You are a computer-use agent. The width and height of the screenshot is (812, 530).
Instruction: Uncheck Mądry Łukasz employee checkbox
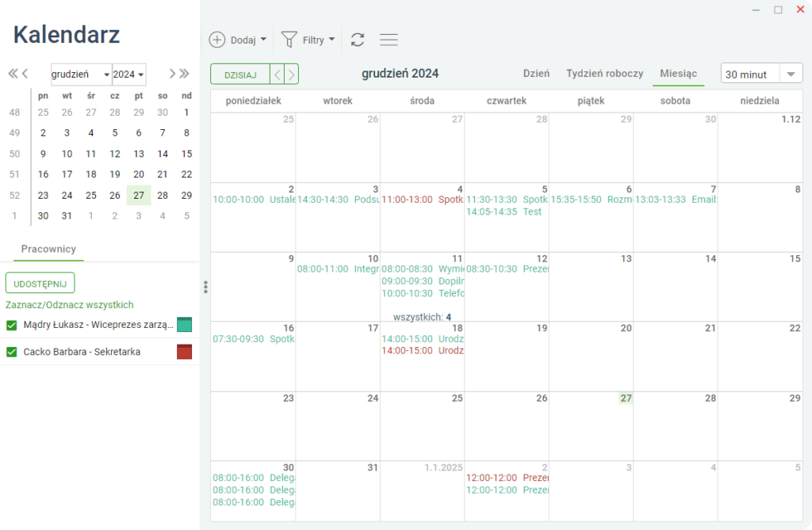coord(11,325)
